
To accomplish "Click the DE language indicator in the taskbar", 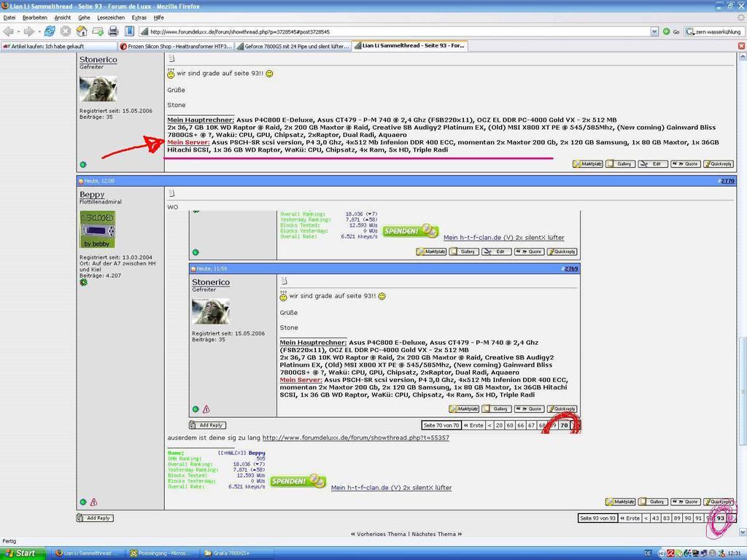I will [648, 553].
